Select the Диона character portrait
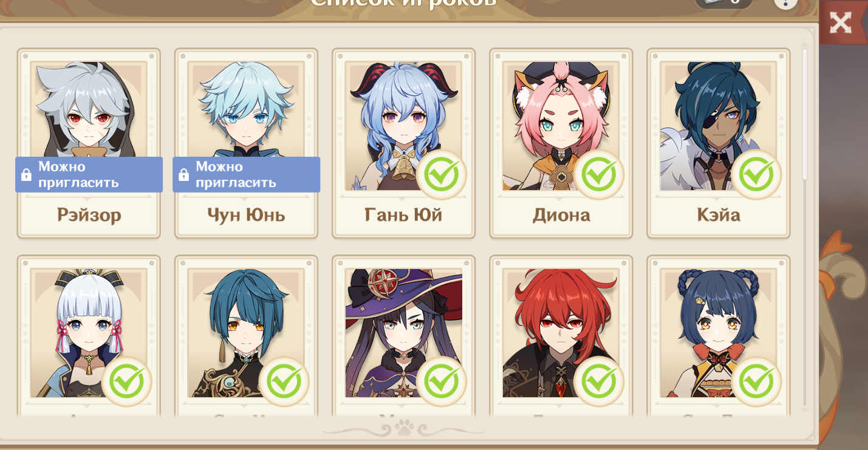Image resolution: width=868 pixels, height=450 pixels. coord(561,126)
